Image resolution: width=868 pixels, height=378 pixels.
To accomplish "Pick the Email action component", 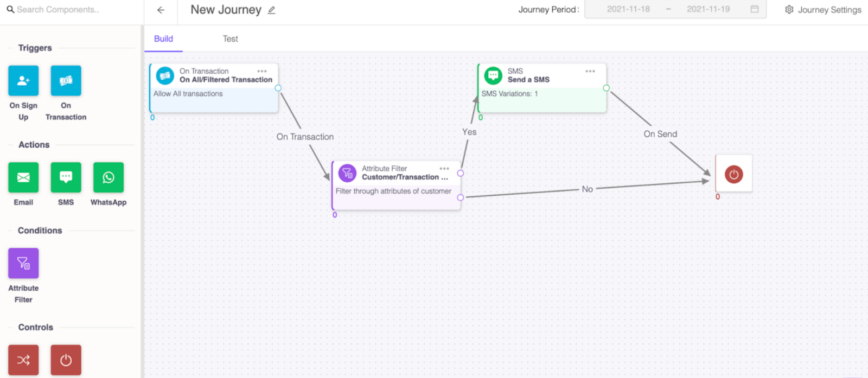I will (x=23, y=177).
